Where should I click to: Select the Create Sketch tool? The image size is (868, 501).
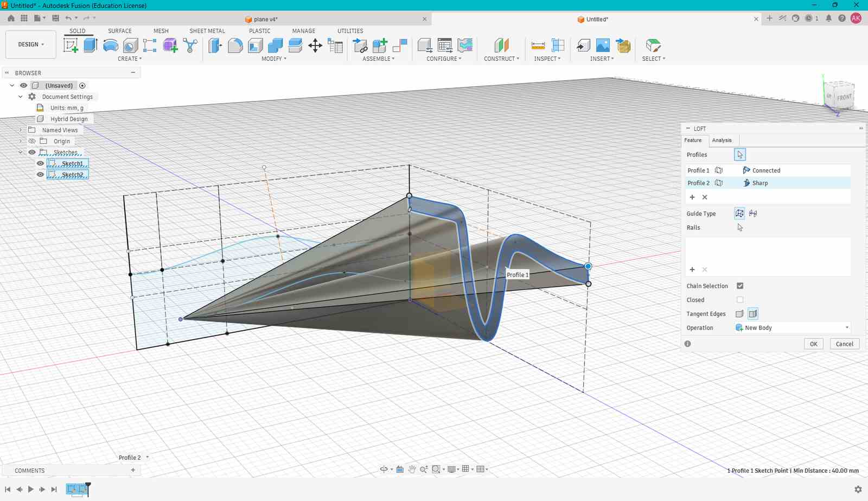[x=71, y=46]
